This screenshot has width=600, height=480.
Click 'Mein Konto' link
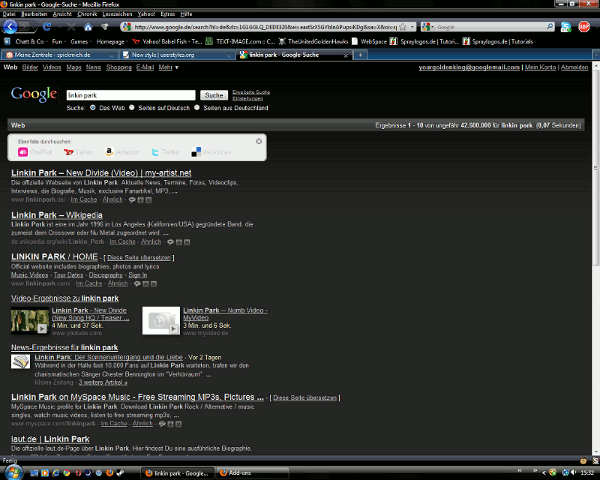(540, 67)
